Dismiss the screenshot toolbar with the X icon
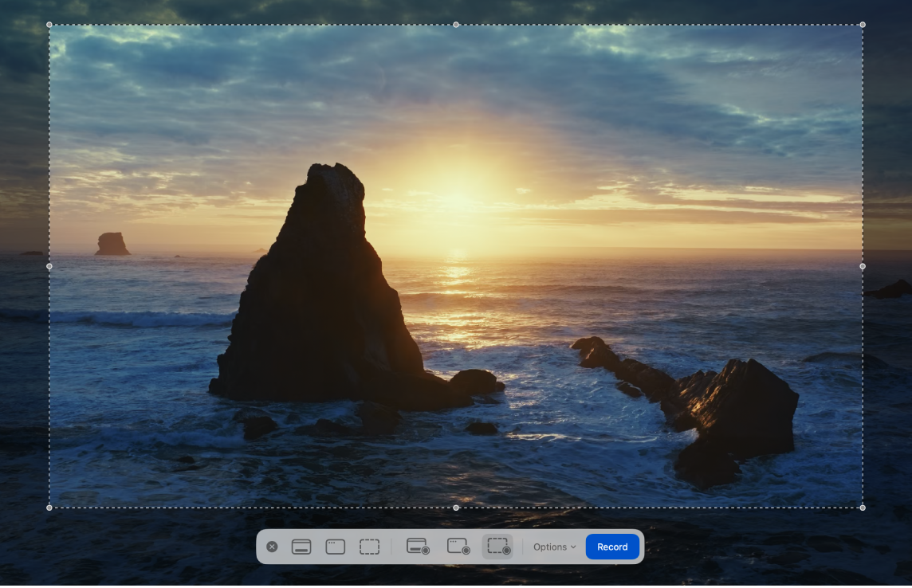 pyautogui.click(x=272, y=547)
